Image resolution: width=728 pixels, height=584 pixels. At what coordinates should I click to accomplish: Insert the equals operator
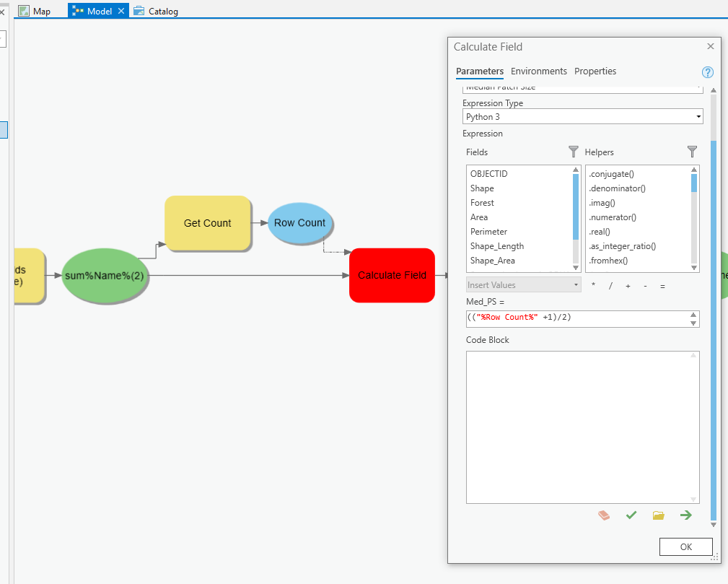coord(662,286)
